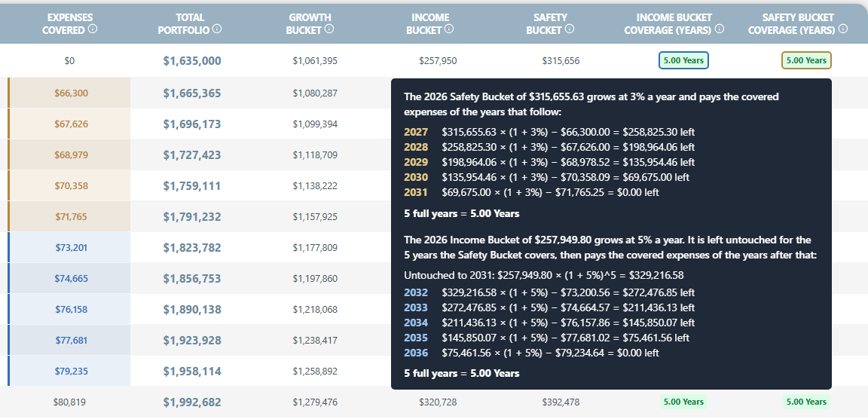Image resolution: width=868 pixels, height=419 pixels.
Task: Click income bucket value $257,950
Action: pyautogui.click(x=438, y=61)
